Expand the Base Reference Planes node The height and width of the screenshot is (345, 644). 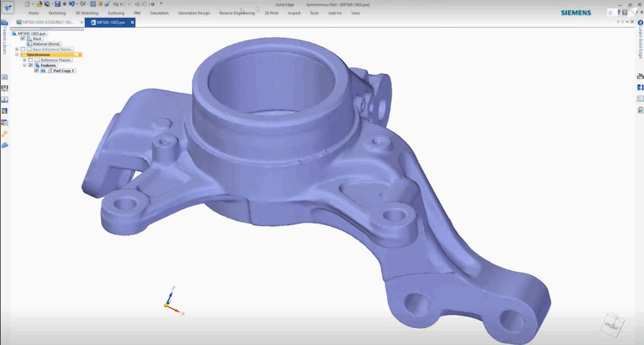[17, 49]
